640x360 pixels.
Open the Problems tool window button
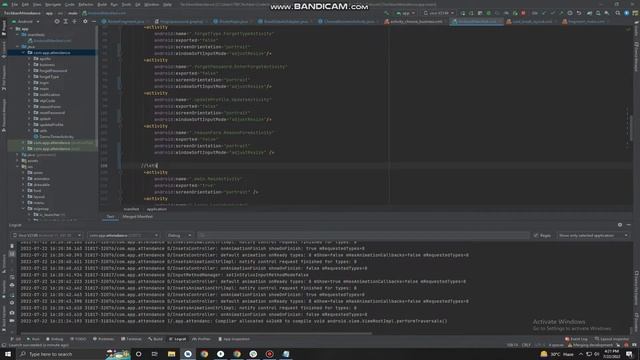[104, 339]
